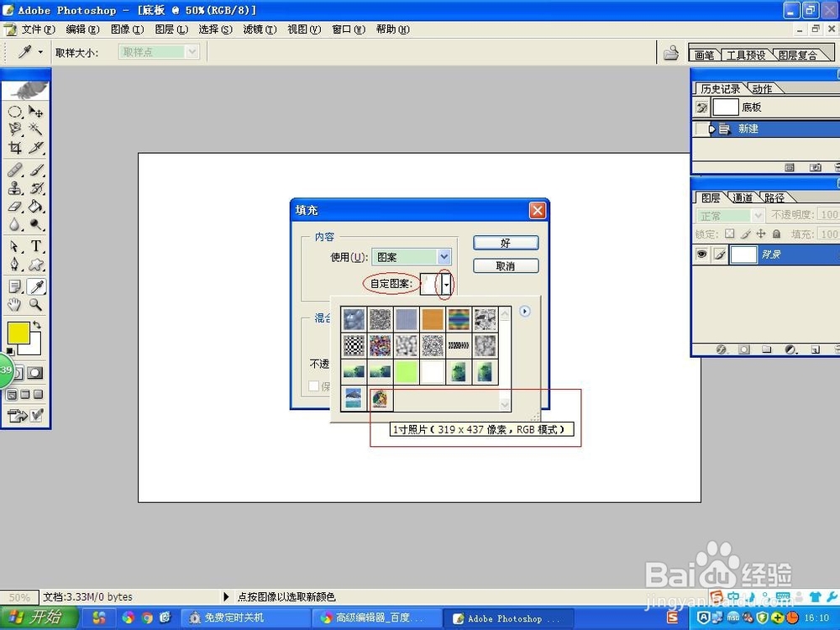Reset to default foreground/background colors
840x630 pixels.
(x=10, y=351)
